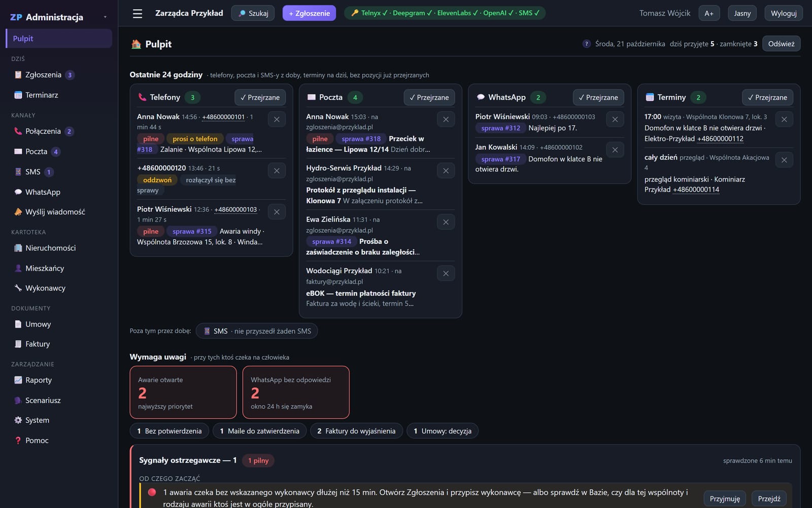Click the help question mark icon
Screen dimensions: 812x508
click(586, 44)
